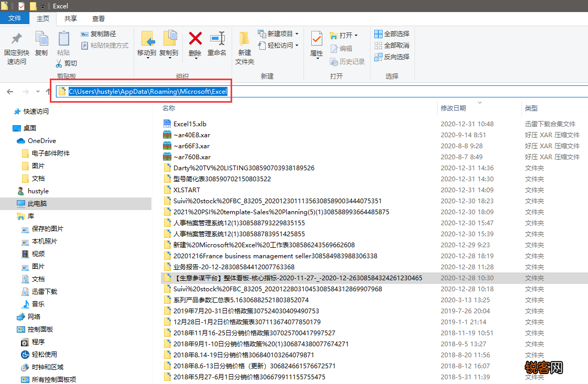Image resolution: width=588 pixels, height=384 pixels.
Task: Select the ~ar760B.xar archive file
Action: (x=192, y=157)
